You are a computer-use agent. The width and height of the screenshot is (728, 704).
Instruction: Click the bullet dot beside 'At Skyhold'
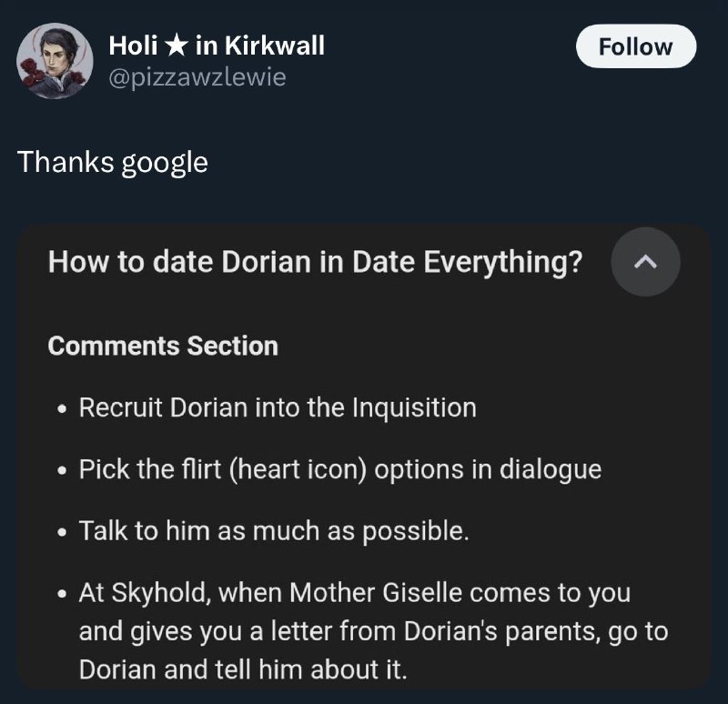tap(62, 595)
